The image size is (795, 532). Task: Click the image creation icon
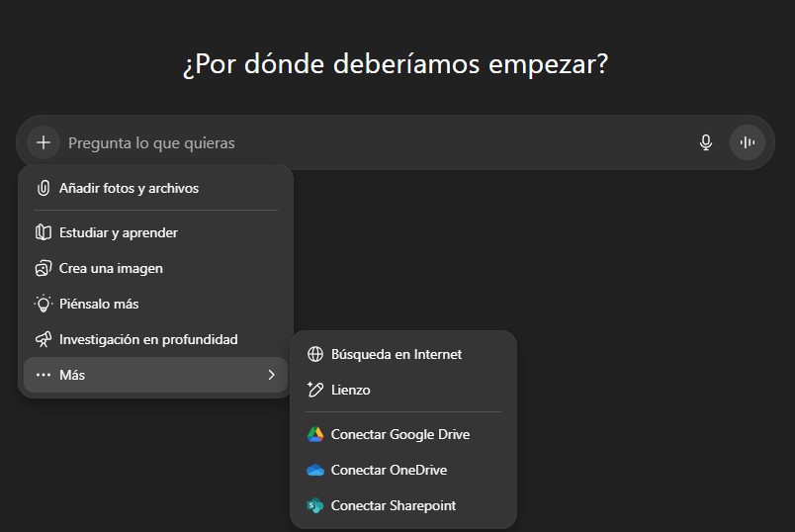(x=44, y=268)
